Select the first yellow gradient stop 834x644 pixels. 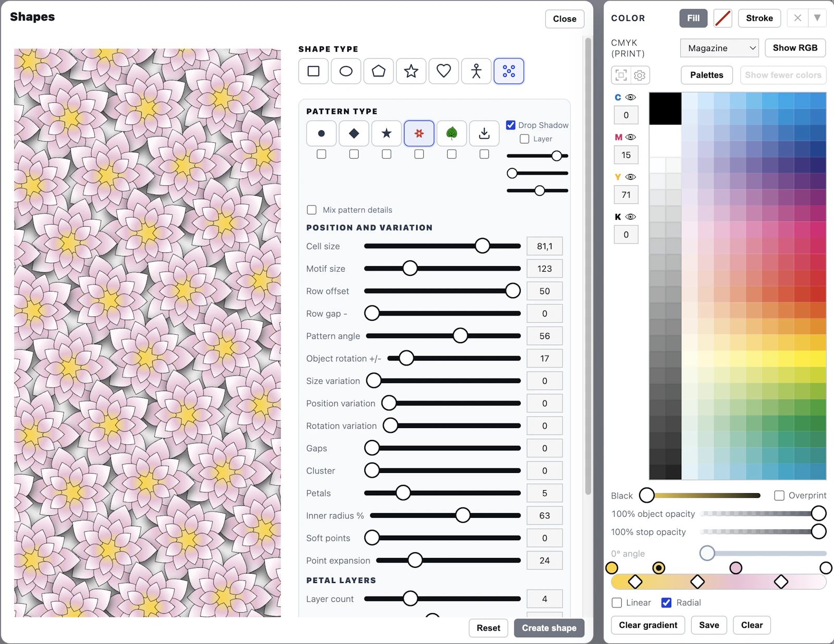click(x=612, y=568)
